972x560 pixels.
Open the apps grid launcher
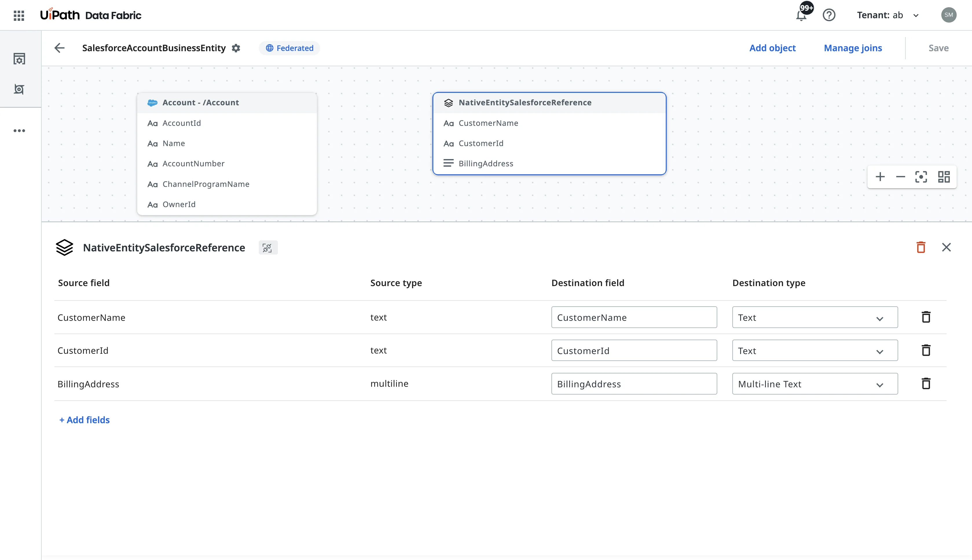coord(19,15)
